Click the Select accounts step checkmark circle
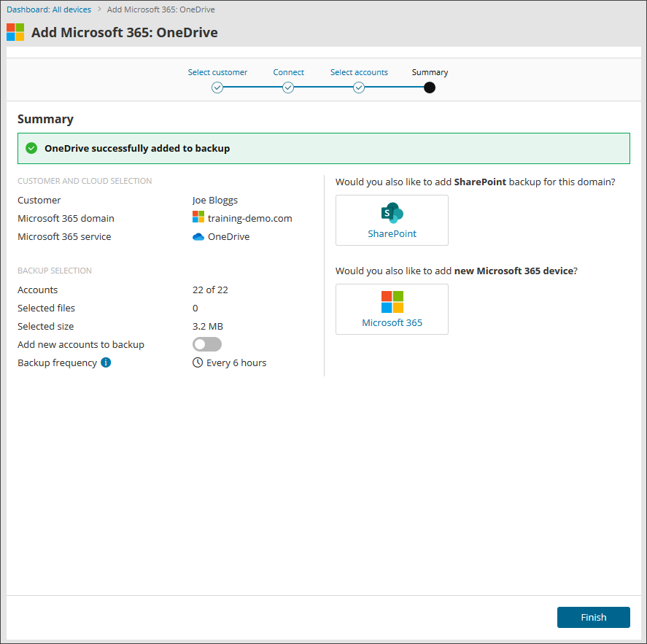Image resolution: width=647 pixels, height=644 pixels. point(359,88)
